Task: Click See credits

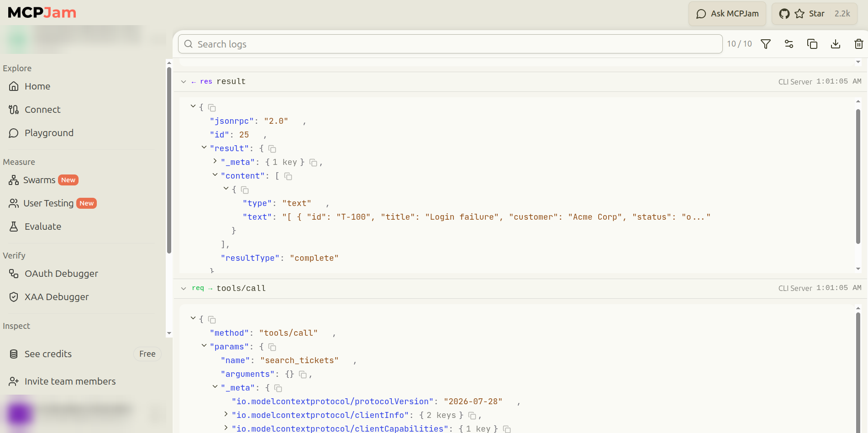Action: click(x=48, y=354)
